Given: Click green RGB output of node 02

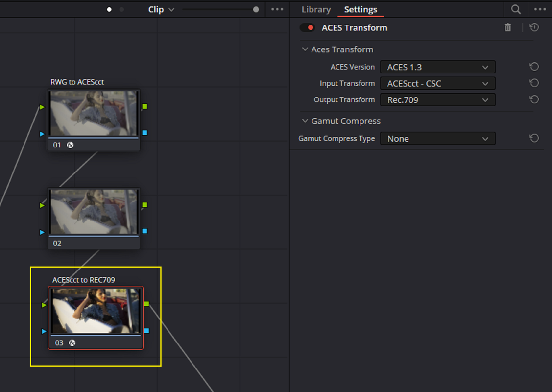Looking at the screenshot, I should click(144, 205).
